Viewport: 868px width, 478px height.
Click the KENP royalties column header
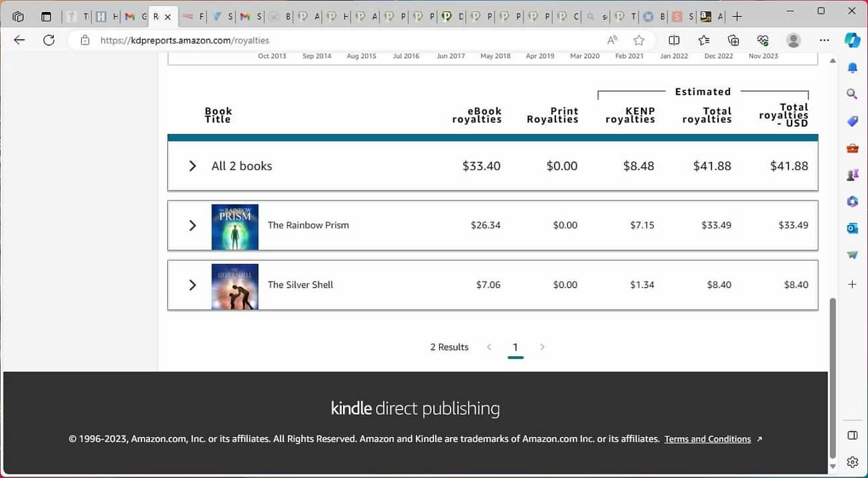click(x=630, y=116)
